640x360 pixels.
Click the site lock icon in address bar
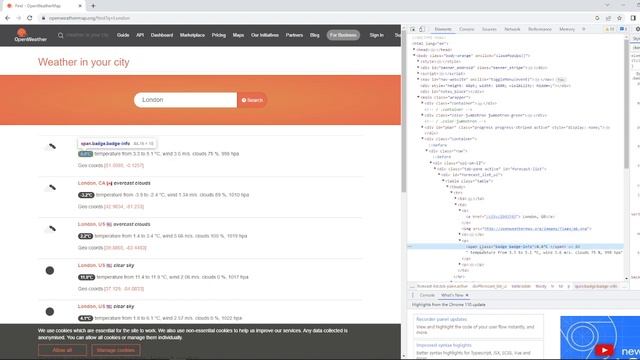[x=43, y=18]
